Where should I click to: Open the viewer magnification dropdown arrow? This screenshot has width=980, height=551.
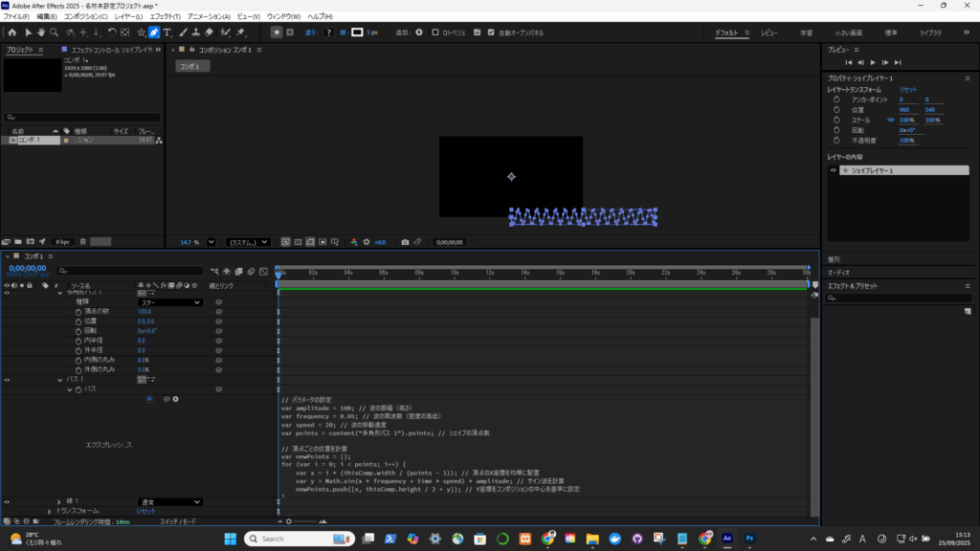(212, 242)
